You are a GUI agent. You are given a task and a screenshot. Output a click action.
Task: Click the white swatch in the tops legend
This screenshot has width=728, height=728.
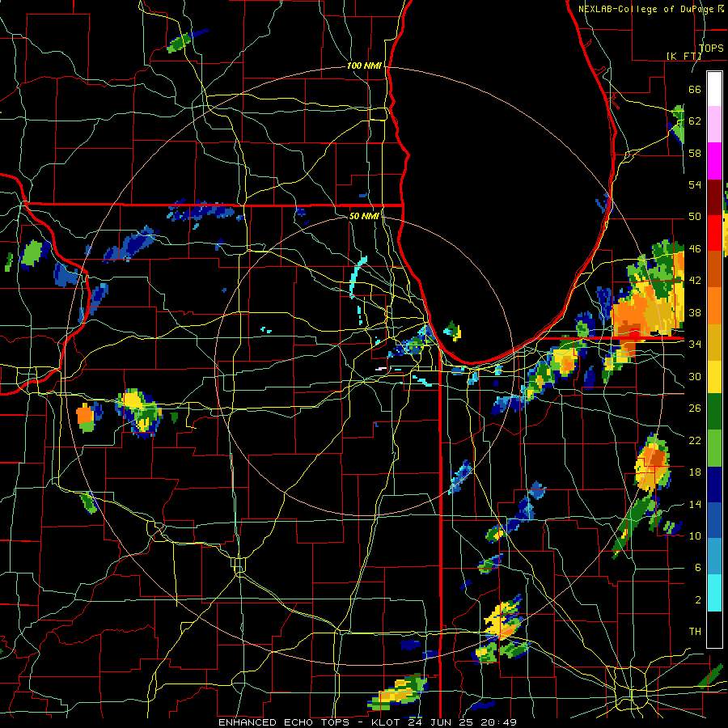tap(714, 89)
